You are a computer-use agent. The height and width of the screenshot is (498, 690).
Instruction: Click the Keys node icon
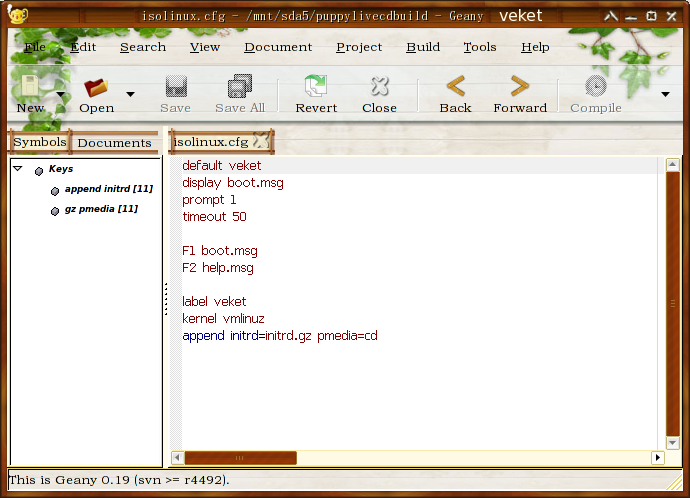(x=39, y=171)
